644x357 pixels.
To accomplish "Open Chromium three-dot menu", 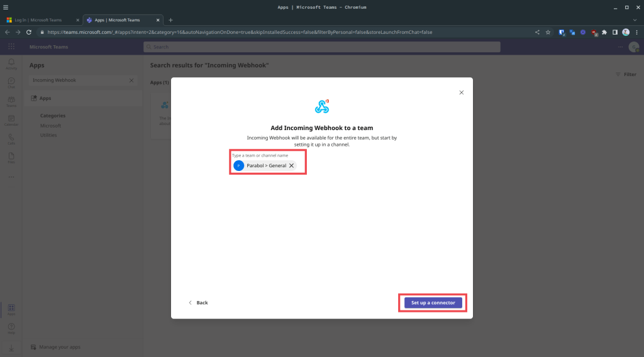I will [x=636, y=33].
